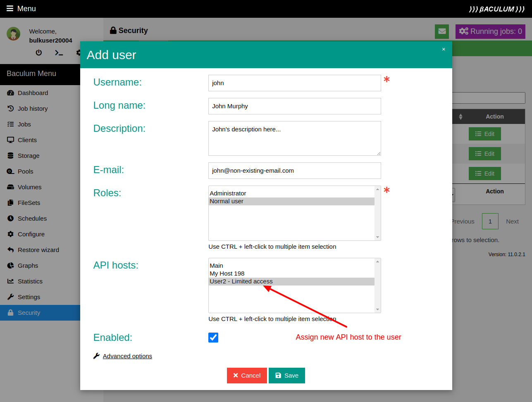Screen dimensions: 532x402
Task: Click the power logout icon
Action: (x=39, y=52)
